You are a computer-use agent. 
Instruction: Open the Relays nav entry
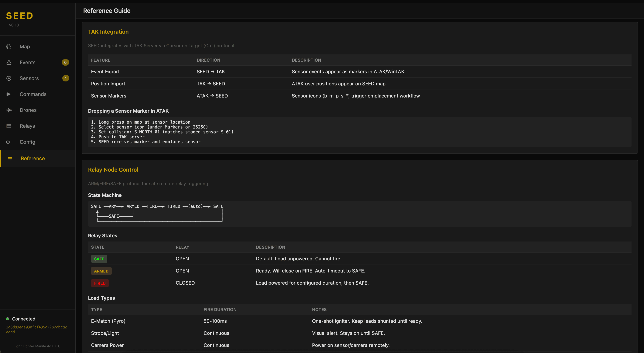27,126
